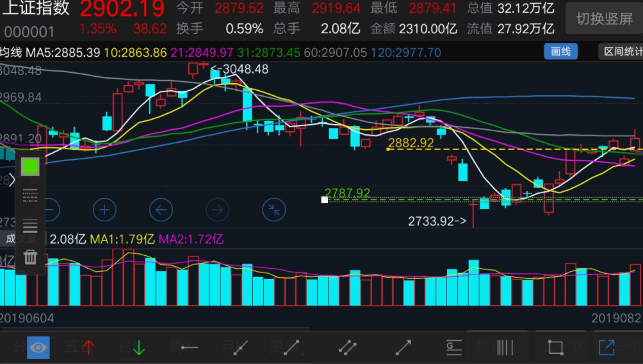
Task: Click the 最高 2919.64 value
Action: (336, 8)
